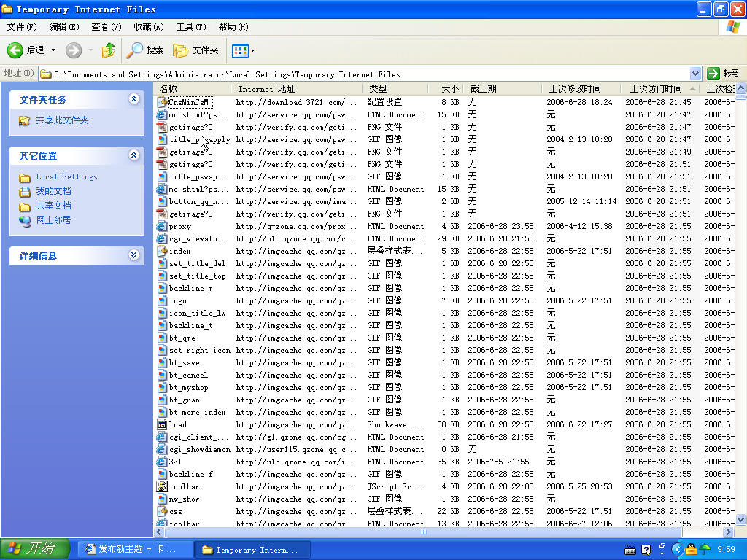The height and width of the screenshot is (560, 747).
Task: Open the 编辑(E) menu
Action: click(x=64, y=27)
